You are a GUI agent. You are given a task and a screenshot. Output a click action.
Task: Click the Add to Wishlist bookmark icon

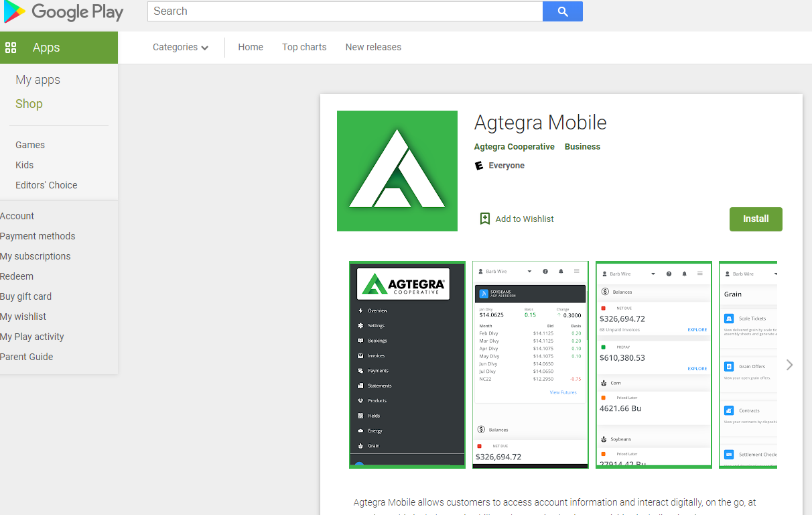pyautogui.click(x=485, y=219)
